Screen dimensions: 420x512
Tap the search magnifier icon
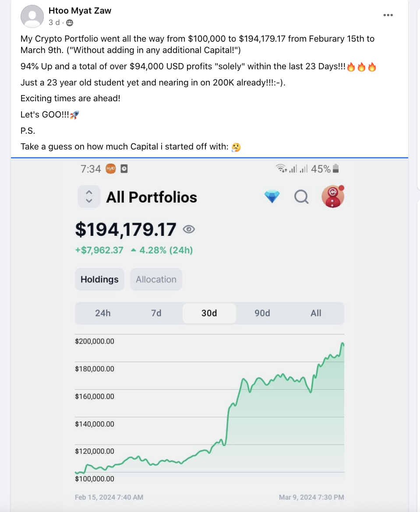pyautogui.click(x=301, y=197)
